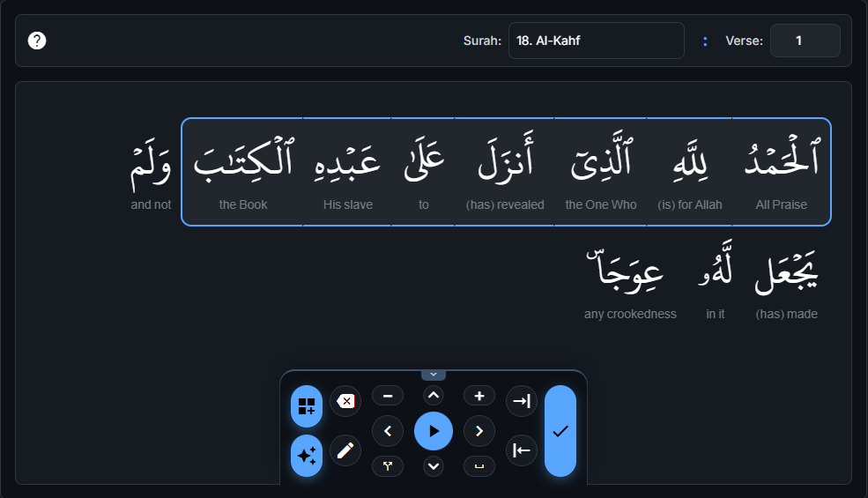868x498 pixels.
Task: Click the grid-plus add block button
Action: tap(307, 406)
